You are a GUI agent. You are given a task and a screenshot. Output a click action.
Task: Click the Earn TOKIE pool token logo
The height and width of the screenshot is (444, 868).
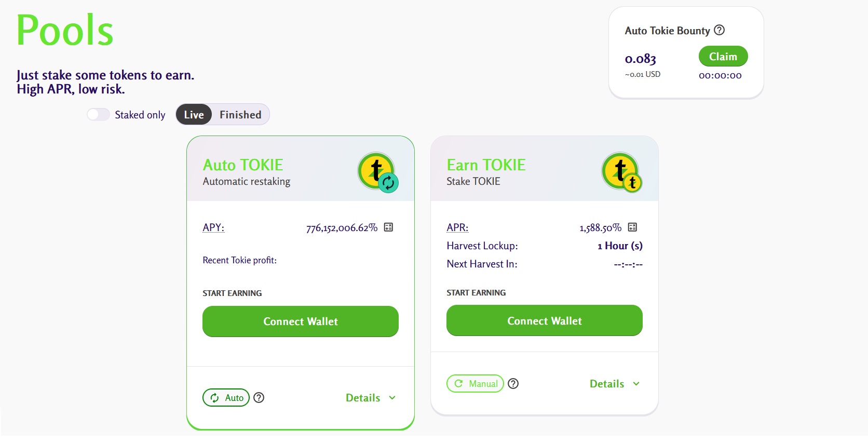[x=621, y=172]
